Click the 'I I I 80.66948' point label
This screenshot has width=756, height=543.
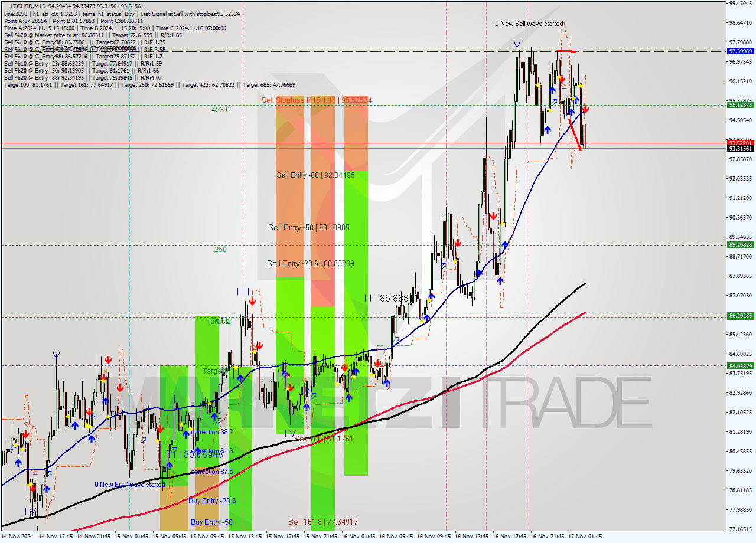point(198,455)
